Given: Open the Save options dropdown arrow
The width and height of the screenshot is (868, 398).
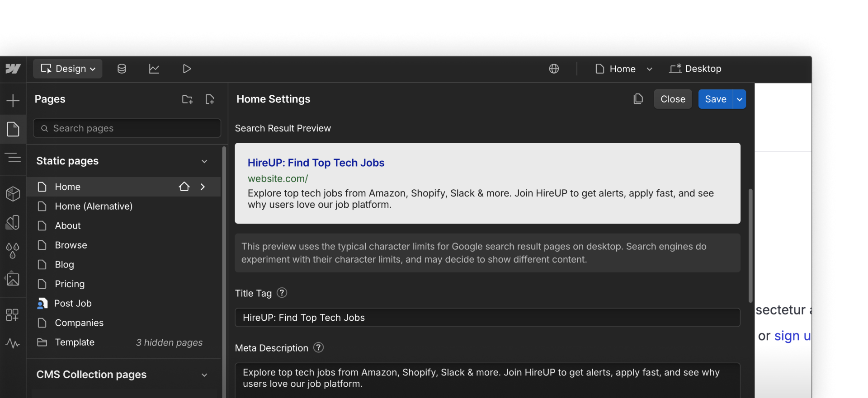Looking at the screenshot, I should pyautogui.click(x=740, y=99).
